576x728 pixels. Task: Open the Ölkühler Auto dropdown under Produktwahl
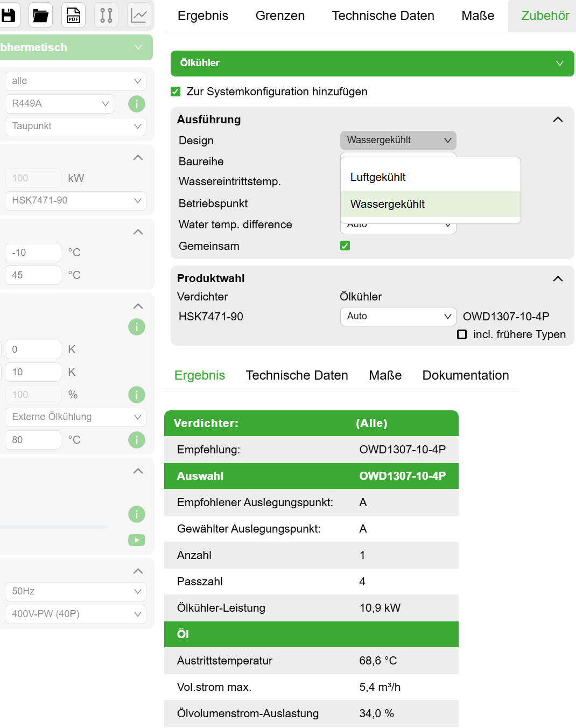point(398,316)
